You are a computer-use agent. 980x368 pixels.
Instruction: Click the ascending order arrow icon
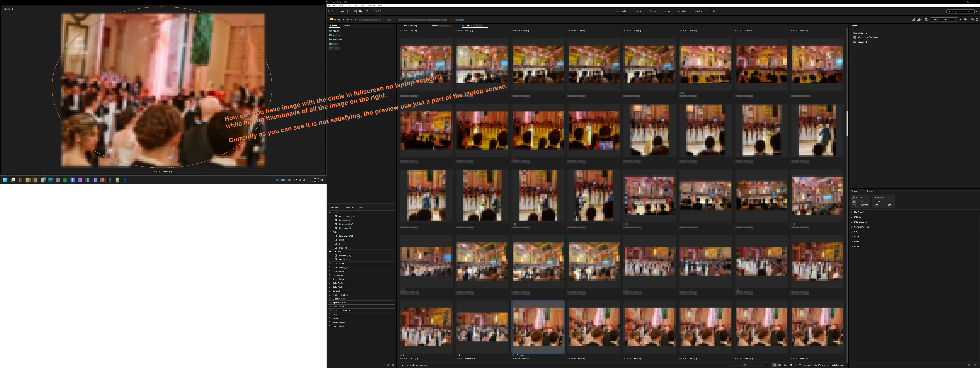(x=960, y=19)
